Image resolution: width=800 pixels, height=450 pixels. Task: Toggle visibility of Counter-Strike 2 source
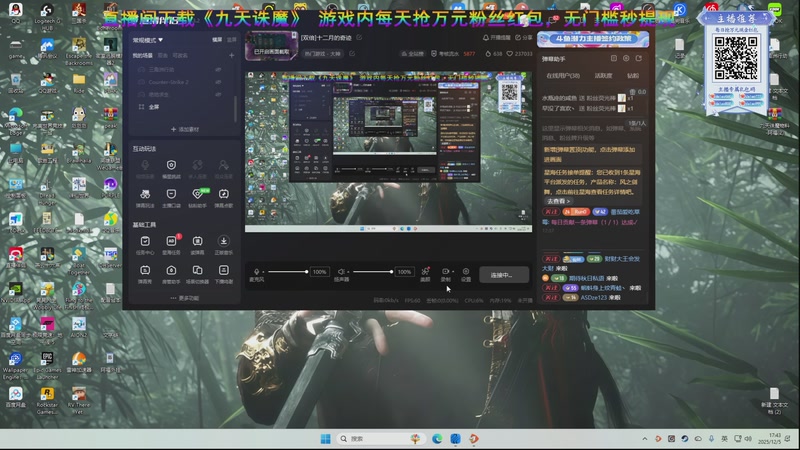(218, 82)
